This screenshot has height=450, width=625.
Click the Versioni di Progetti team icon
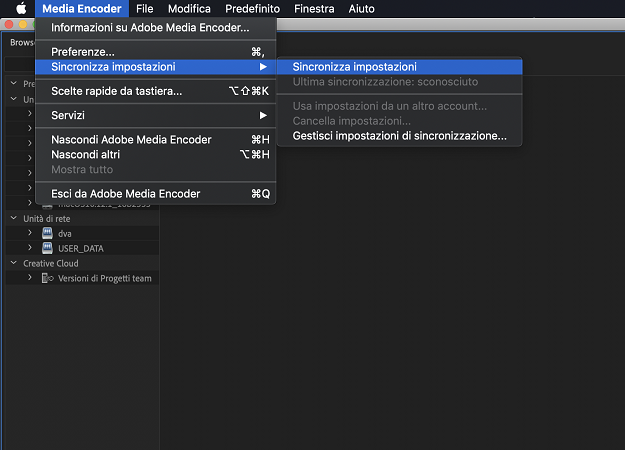click(x=47, y=278)
